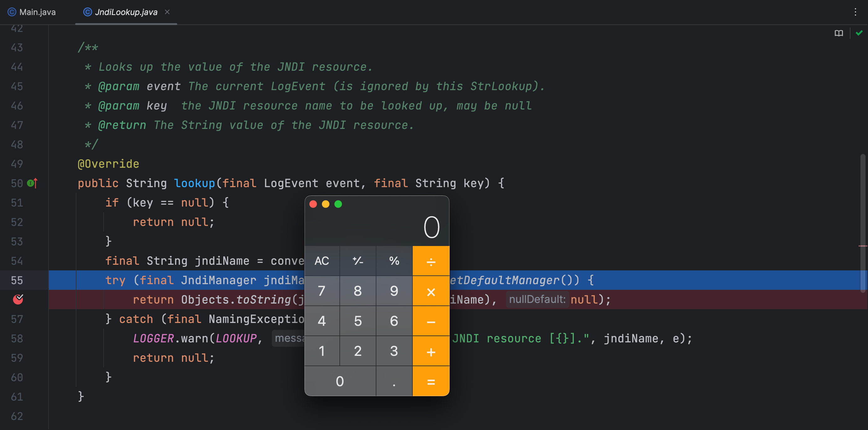868x430 pixels.
Task: Close the Calculator window with red button
Action: click(313, 204)
